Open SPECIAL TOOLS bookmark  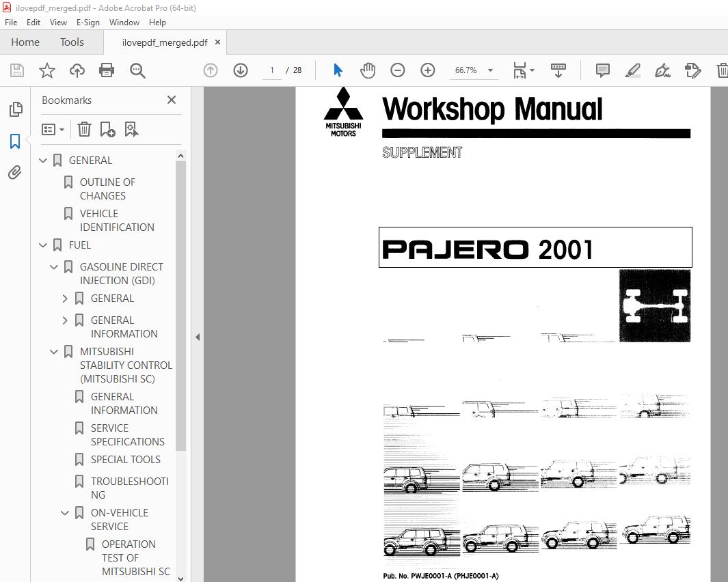click(125, 460)
